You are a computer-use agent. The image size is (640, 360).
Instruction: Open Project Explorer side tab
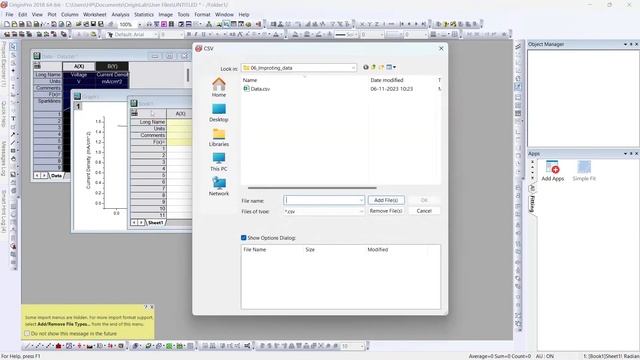click(3, 64)
